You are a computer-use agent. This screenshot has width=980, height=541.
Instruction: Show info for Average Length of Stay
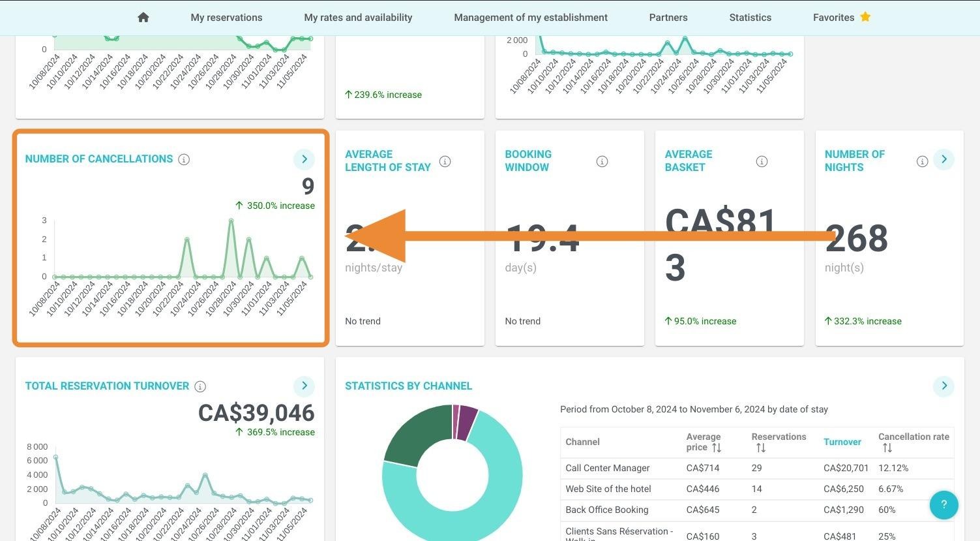[x=445, y=161]
